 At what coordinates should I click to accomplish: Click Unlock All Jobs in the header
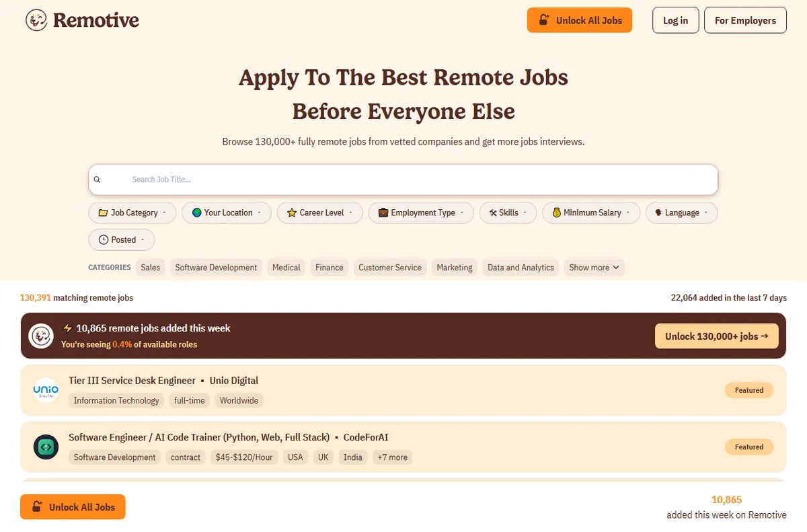580,20
